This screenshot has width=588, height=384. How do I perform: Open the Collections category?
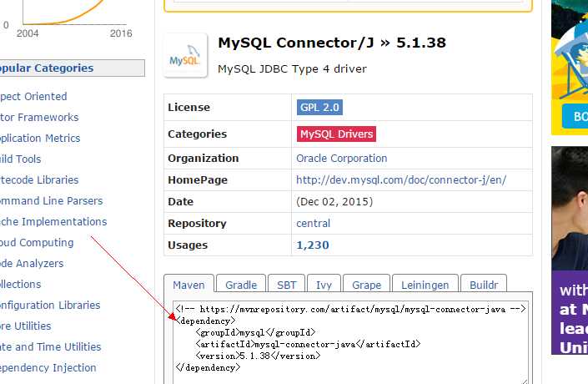coord(20,284)
